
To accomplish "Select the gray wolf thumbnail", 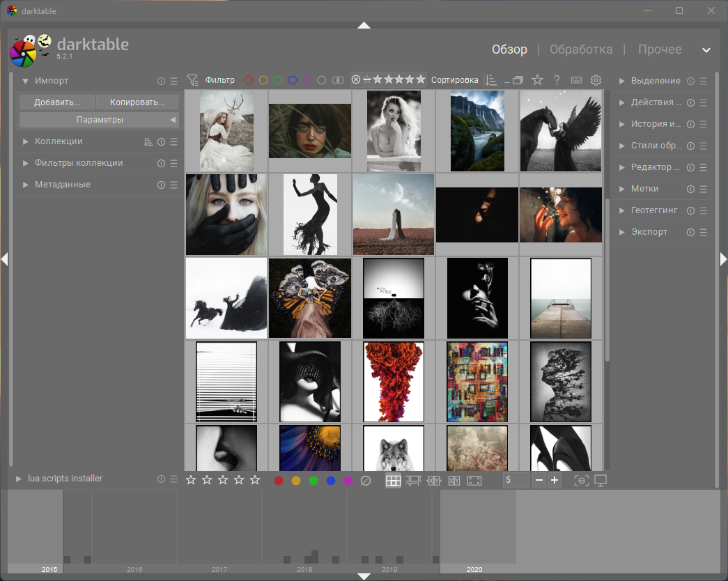I will coord(394,449).
